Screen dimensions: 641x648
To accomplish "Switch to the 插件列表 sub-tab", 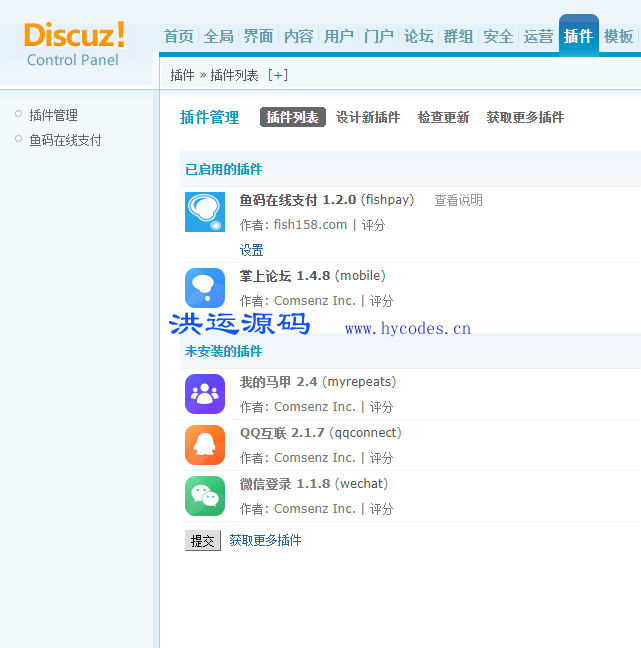I will [293, 117].
